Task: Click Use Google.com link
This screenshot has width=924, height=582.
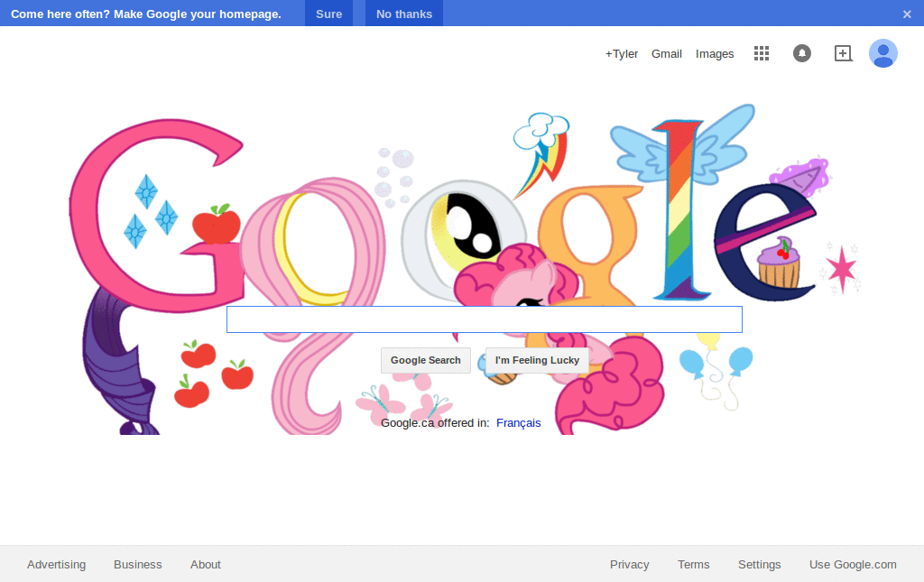Action: pos(853,564)
